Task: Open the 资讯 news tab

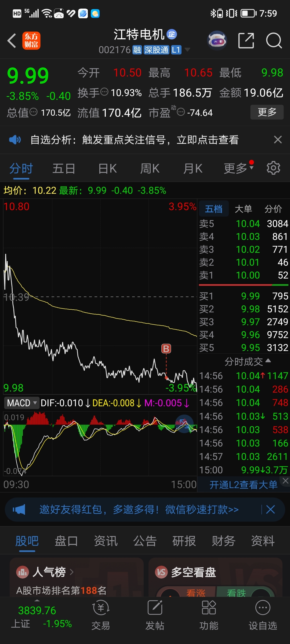Action: 106,541
